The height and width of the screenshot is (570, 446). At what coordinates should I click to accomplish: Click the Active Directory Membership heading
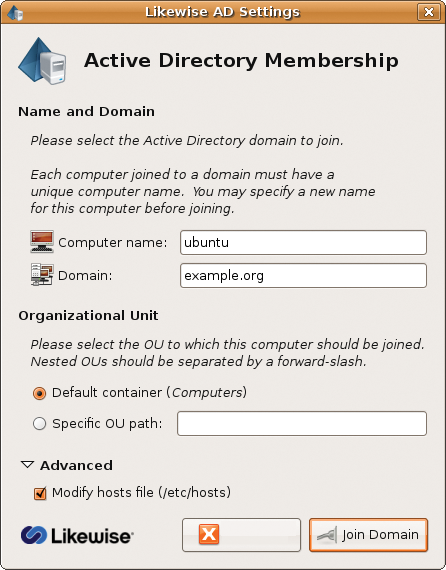pos(241,60)
